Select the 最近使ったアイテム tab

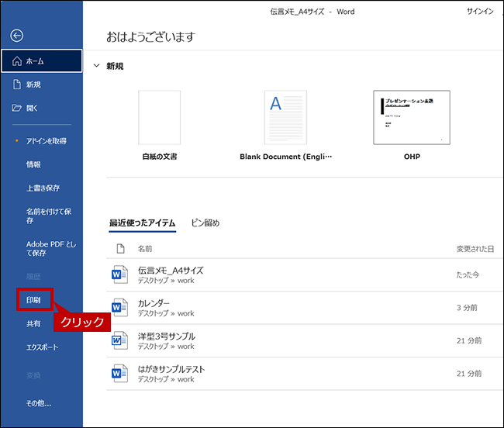point(142,223)
